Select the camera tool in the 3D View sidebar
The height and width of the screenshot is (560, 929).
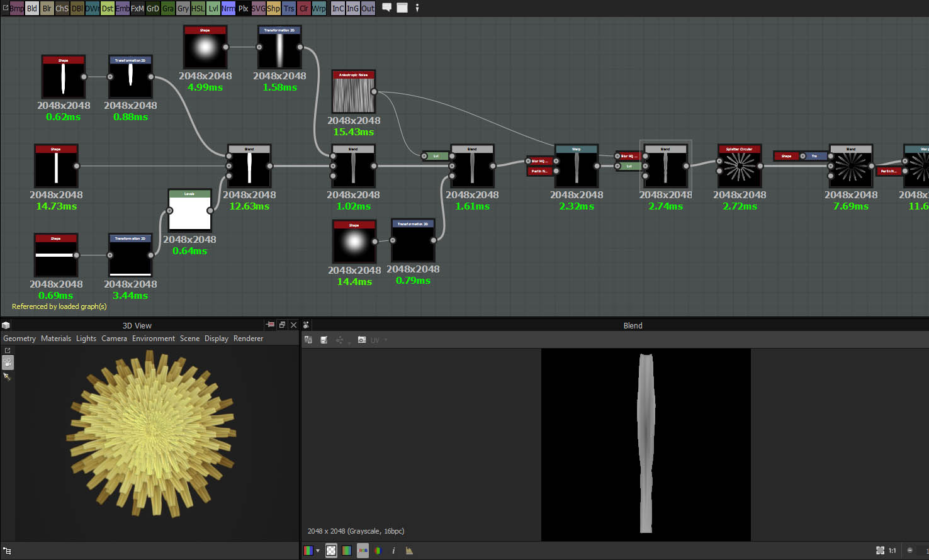[x=8, y=362]
